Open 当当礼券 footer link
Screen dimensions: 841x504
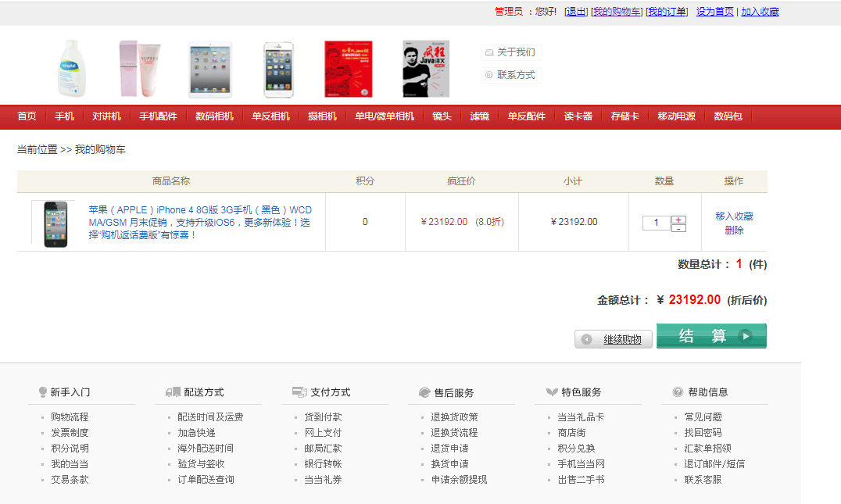(323, 479)
